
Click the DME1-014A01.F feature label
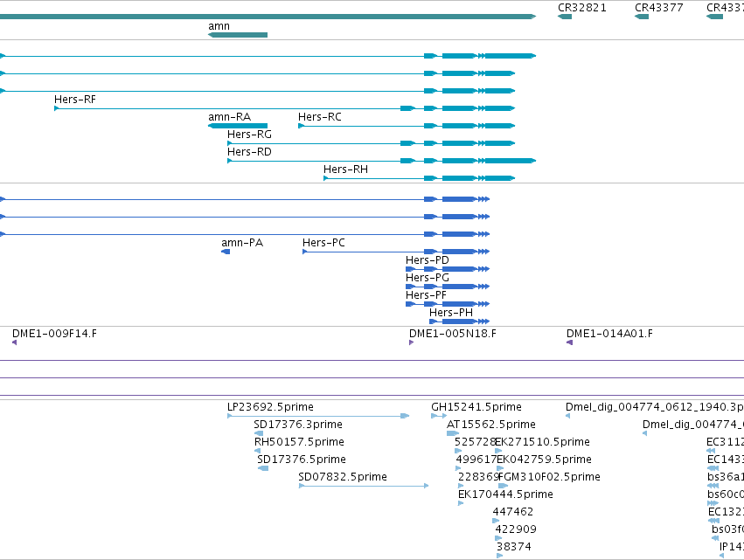609,334
